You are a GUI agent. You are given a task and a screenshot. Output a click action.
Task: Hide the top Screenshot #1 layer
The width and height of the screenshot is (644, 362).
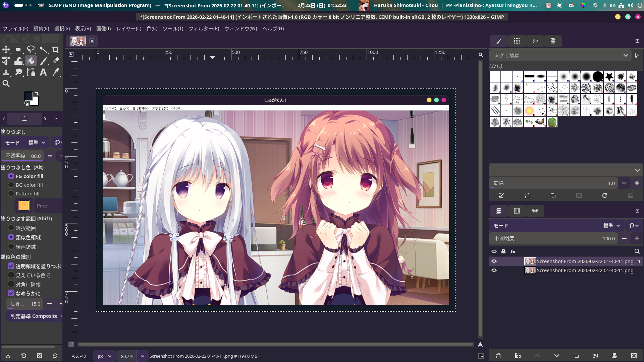click(x=494, y=261)
